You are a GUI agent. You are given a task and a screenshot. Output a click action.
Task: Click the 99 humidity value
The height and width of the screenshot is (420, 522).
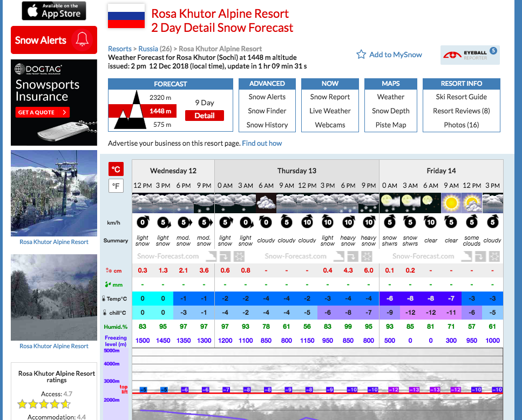(x=348, y=326)
